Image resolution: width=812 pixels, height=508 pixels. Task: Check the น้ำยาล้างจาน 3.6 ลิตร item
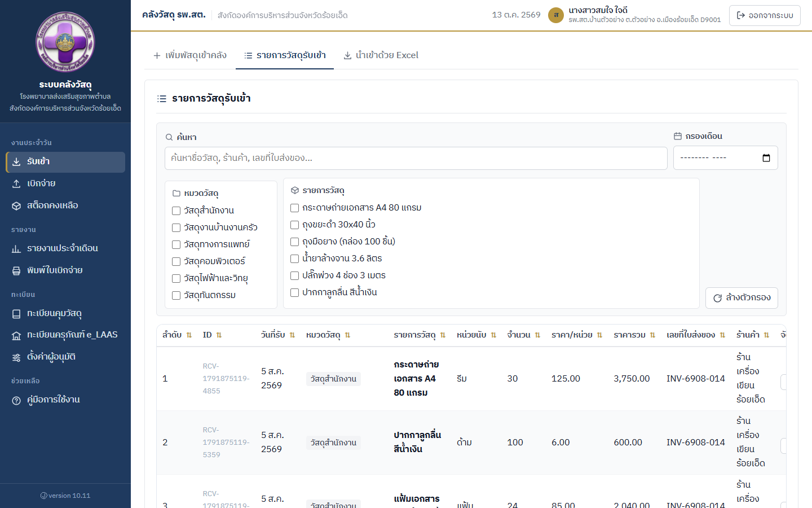point(294,259)
